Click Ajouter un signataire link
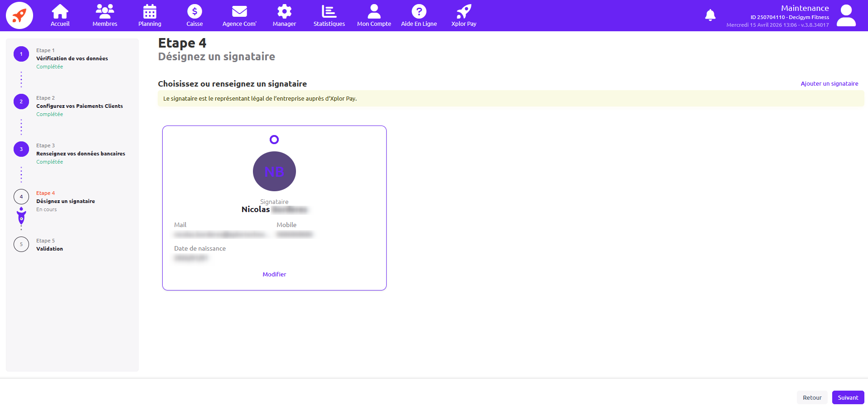 829,84
